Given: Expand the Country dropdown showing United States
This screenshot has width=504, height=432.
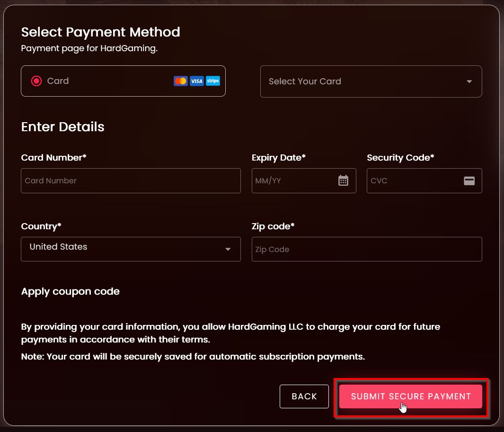Looking at the screenshot, I should 131,249.
